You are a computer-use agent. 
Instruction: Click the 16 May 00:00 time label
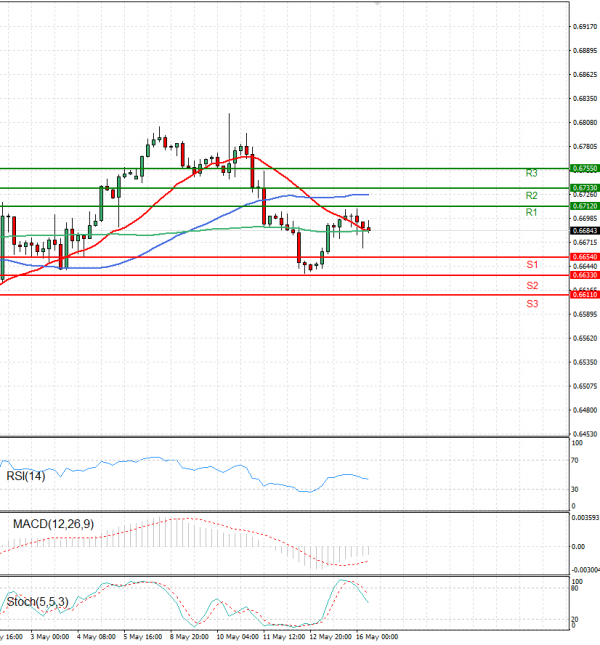click(x=377, y=637)
